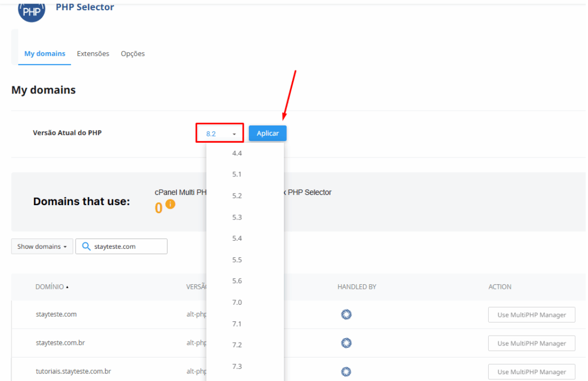
Task: Sort by DOMÍNIO column header
Action: (52, 286)
